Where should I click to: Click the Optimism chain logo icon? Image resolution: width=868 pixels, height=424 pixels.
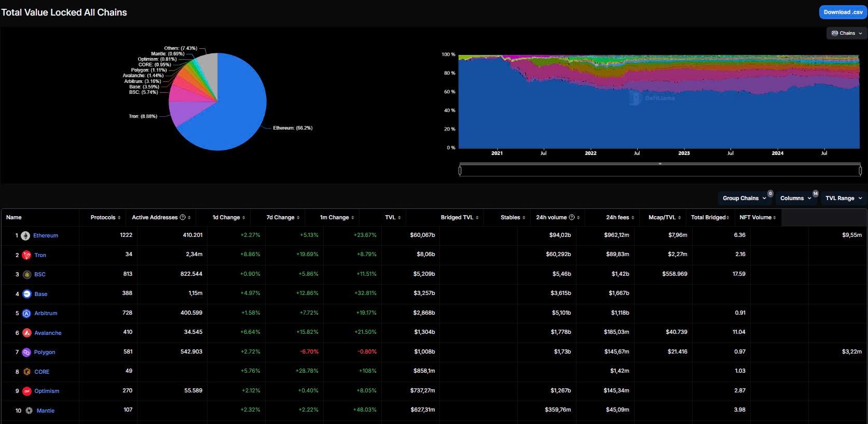(27, 391)
